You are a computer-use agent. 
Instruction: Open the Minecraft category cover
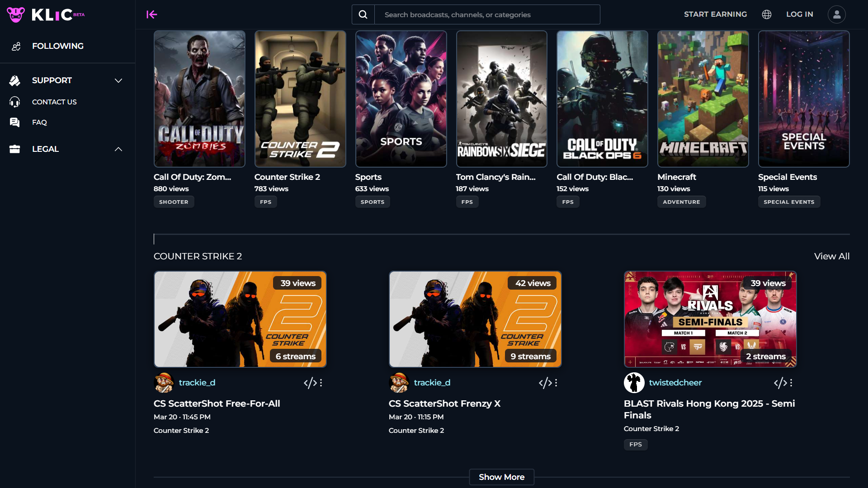click(703, 99)
